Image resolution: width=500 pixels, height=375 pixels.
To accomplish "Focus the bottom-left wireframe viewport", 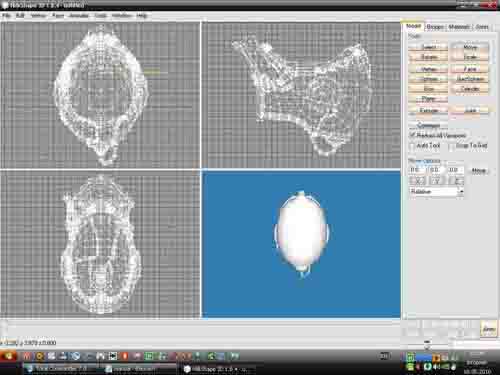I will coord(100,244).
